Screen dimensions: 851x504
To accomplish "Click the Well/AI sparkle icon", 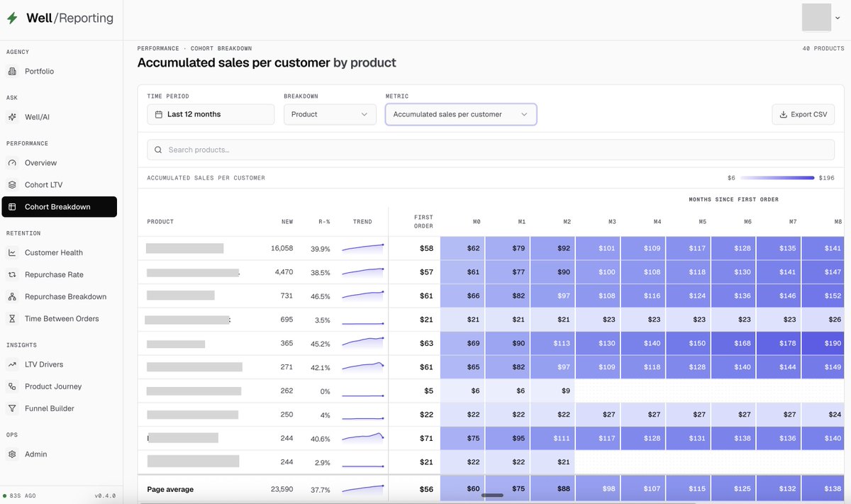I will pos(11,117).
